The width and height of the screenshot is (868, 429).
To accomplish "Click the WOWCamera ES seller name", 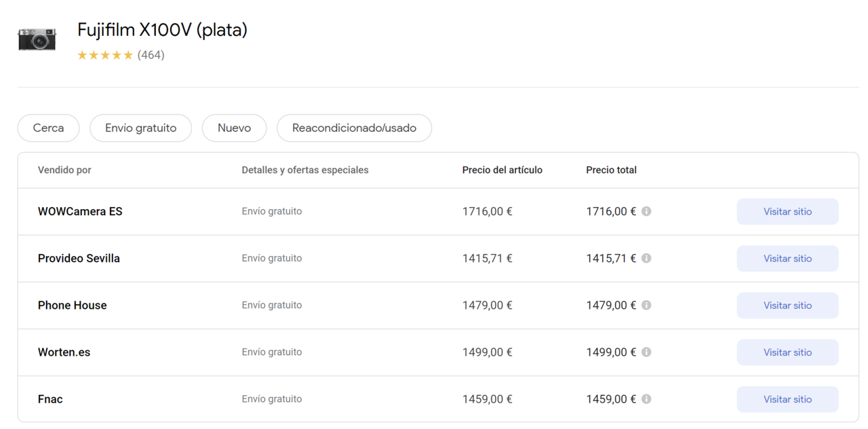I will (x=80, y=211).
